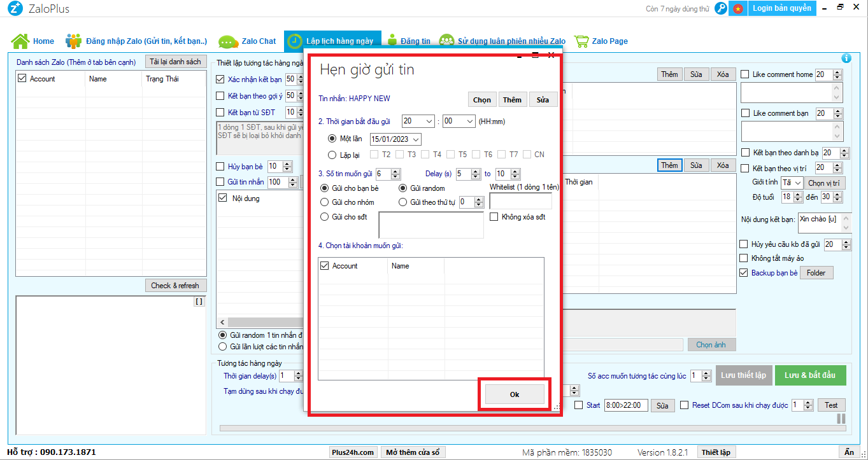Open minute dropdown showing 00
The width and height of the screenshot is (868, 460).
pyautogui.click(x=459, y=122)
